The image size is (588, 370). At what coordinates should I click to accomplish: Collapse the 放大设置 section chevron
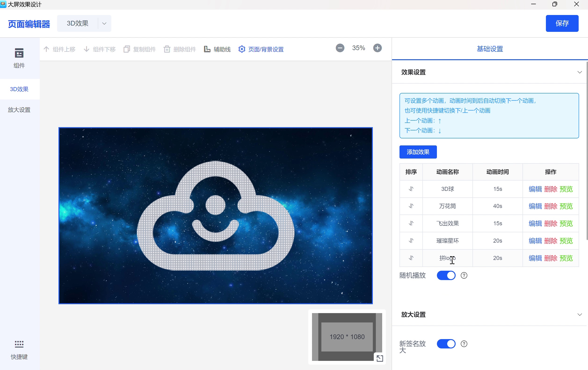tap(579, 314)
